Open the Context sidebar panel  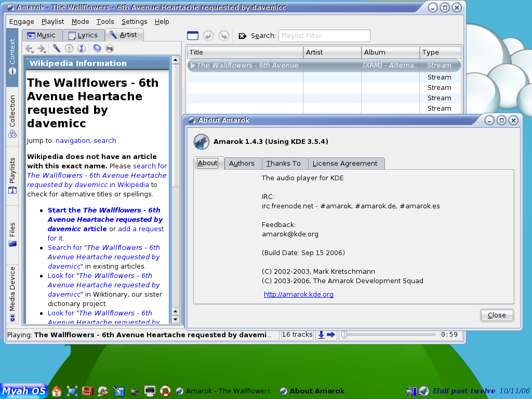(12, 56)
